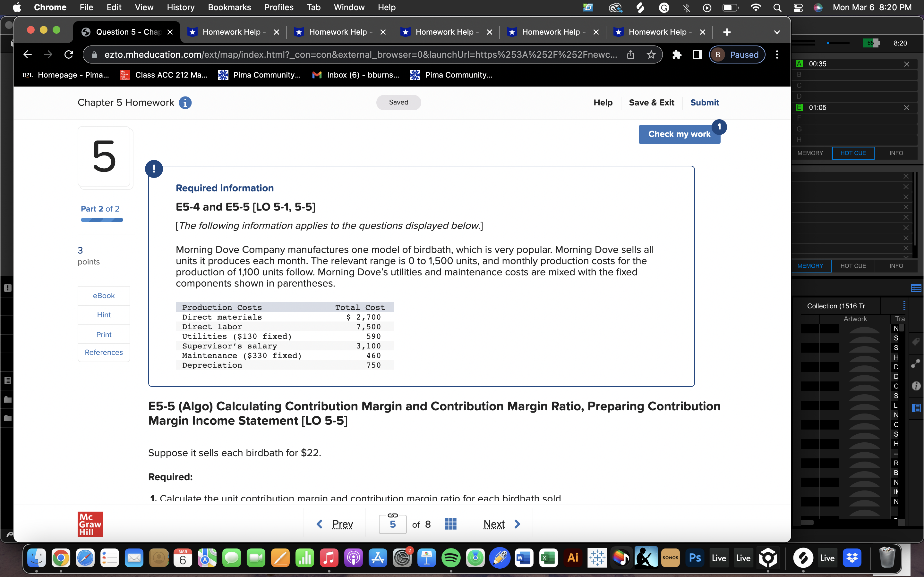
Task: Click the info icon beside Chapter 5 Homework
Action: pos(185,102)
